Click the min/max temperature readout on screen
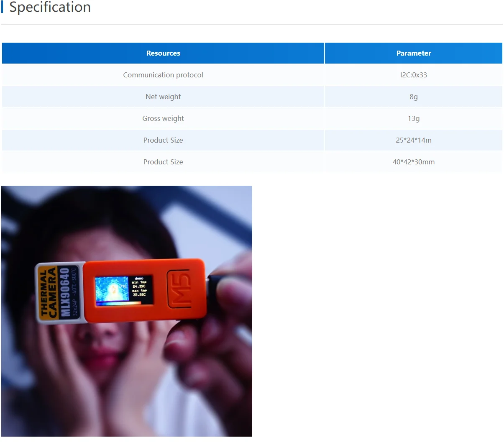The height and width of the screenshot is (445, 504). (139, 287)
